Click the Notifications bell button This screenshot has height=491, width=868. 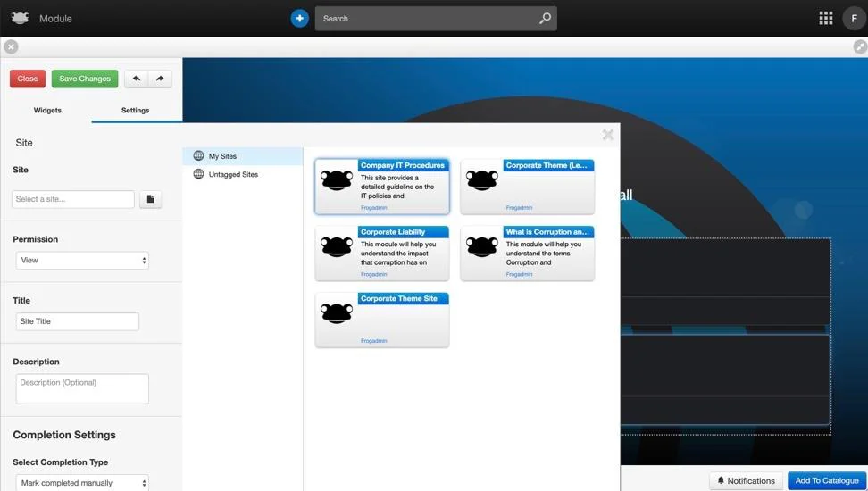point(746,480)
